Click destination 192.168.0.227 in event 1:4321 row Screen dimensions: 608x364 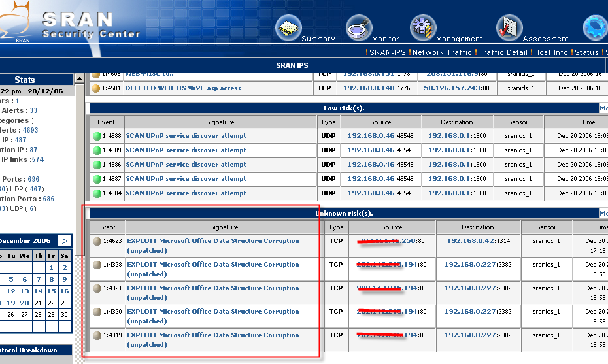[x=470, y=288]
